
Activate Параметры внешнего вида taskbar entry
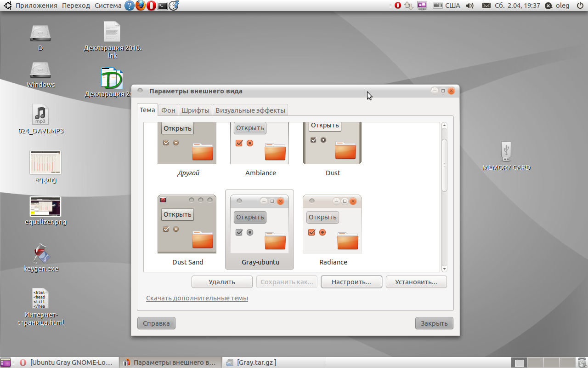170,362
